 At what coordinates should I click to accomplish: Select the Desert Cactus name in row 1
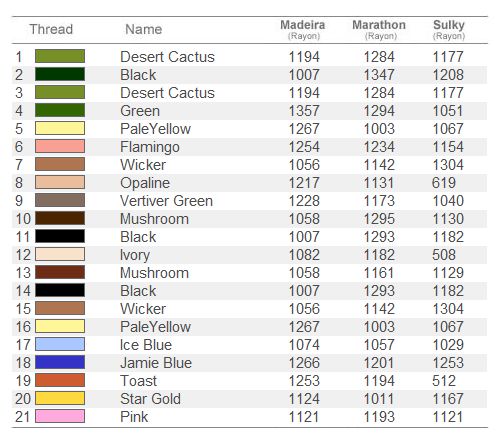tap(167, 57)
